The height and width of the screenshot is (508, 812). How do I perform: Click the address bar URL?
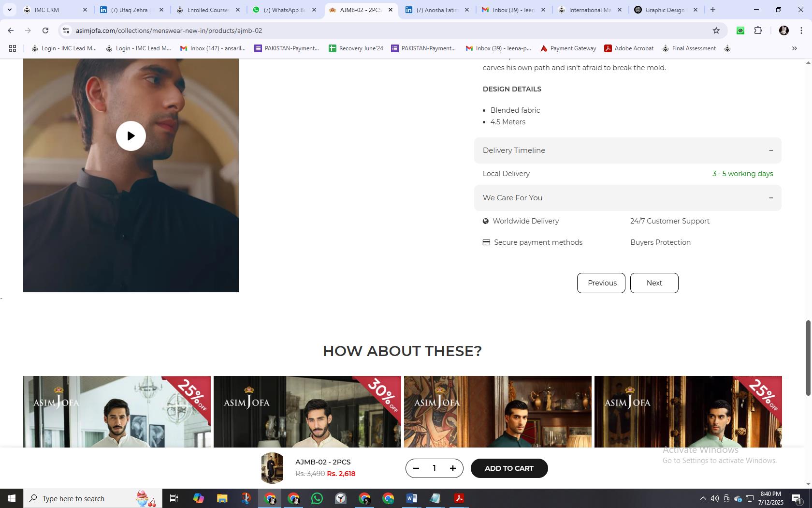[169, 30]
